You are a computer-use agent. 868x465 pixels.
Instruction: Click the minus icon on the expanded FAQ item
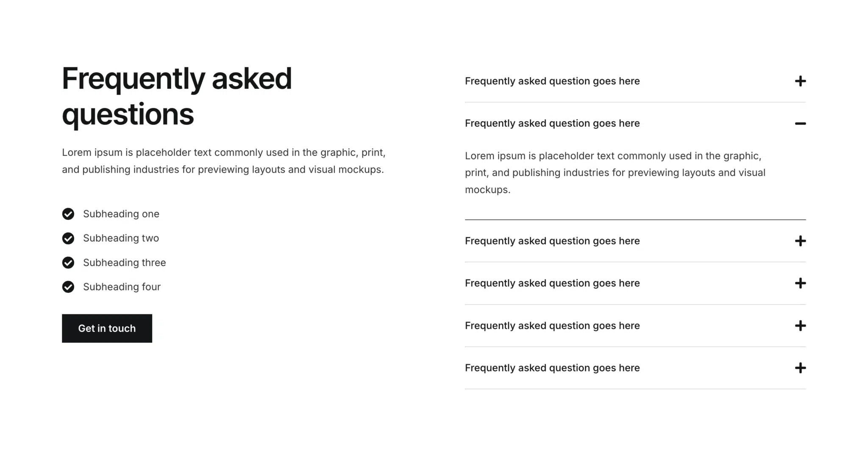point(801,123)
